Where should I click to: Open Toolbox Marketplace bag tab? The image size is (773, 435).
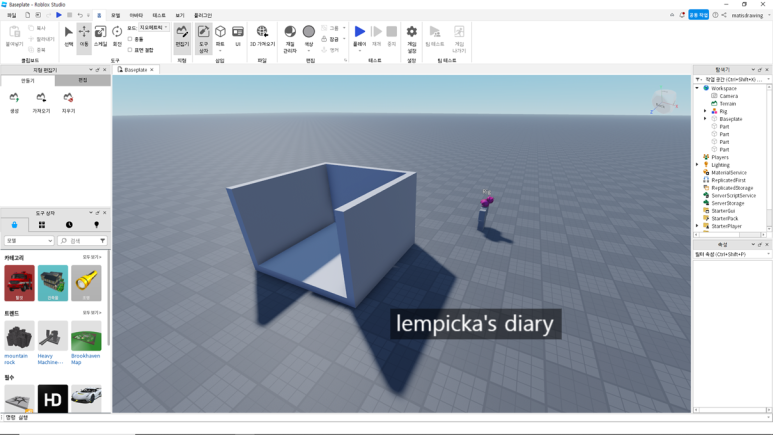[14, 225]
